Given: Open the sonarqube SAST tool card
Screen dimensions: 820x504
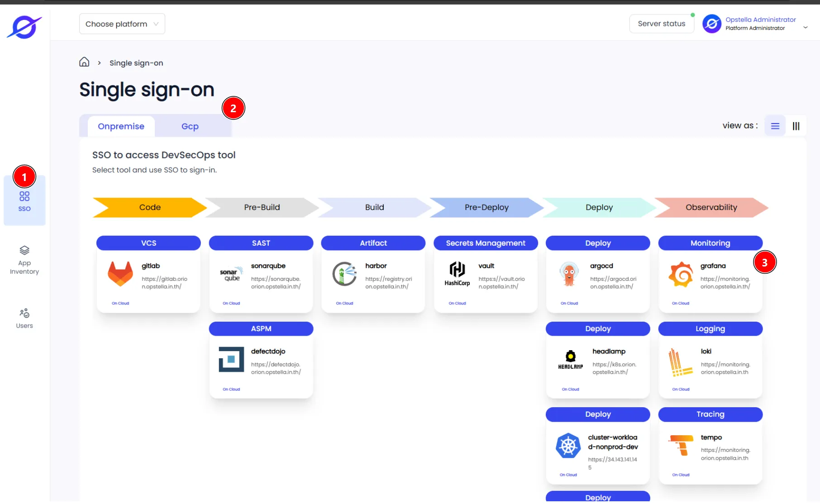Looking at the screenshot, I should click(x=261, y=281).
